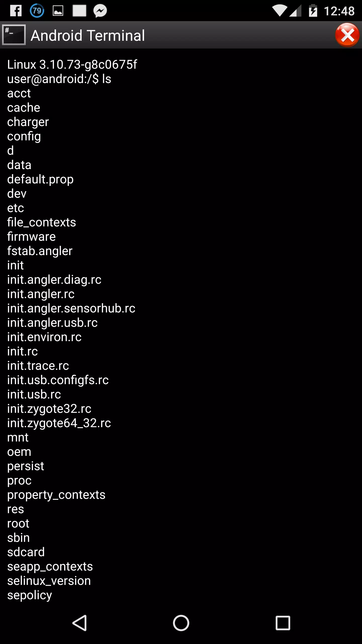Image resolution: width=362 pixels, height=644 pixels.
Task: Tap the battery charging status icon
Action: (x=313, y=11)
